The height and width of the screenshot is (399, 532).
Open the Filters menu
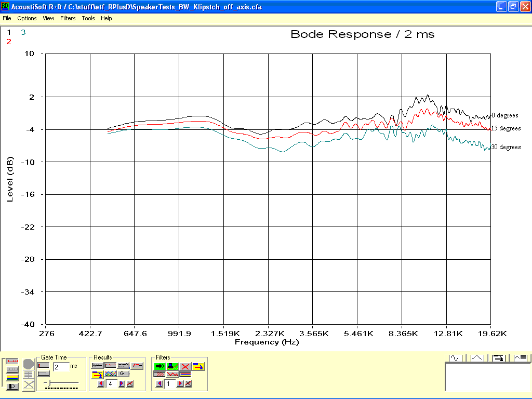click(68, 18)
